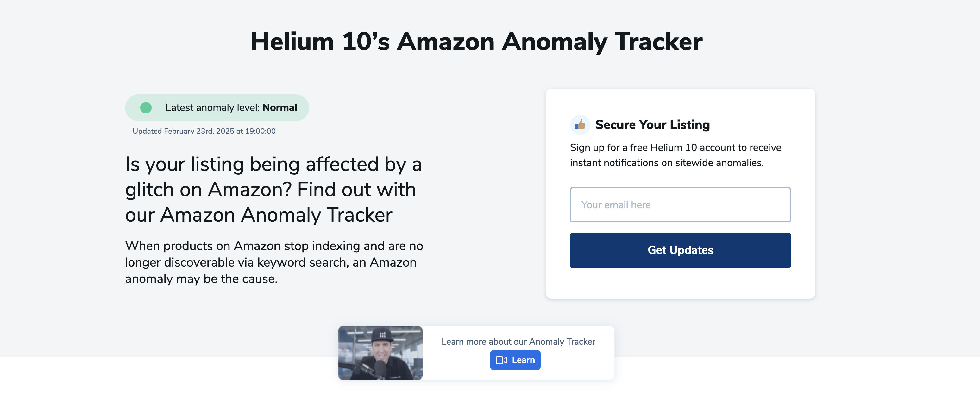Click the green anomaly status dot
Viewport: 980px width, 393px height.
click(146, 108)
